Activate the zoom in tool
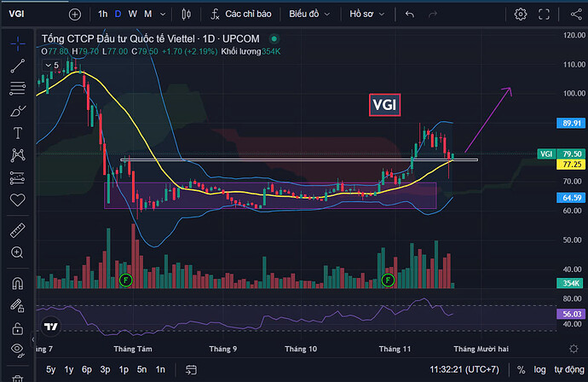This screenshot has height=382, width=588. point(18,252)
